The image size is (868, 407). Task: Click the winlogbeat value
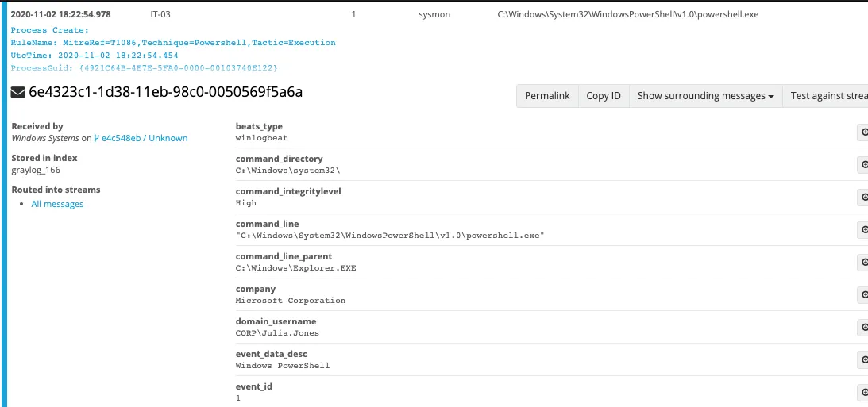click(262, 138)
